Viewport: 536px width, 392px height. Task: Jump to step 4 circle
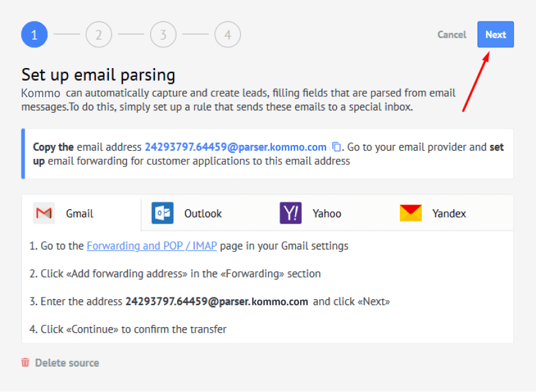[228, 35]
